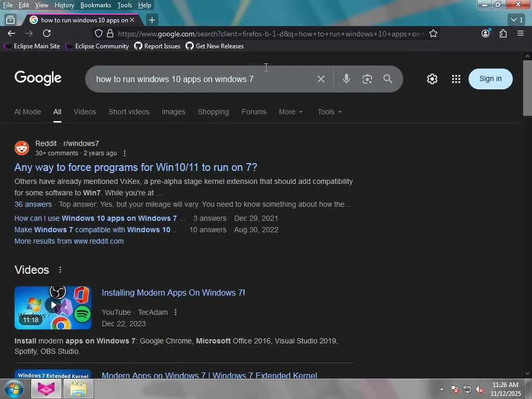Open the Tools menu in the menu bar

[x=125, y=5]
